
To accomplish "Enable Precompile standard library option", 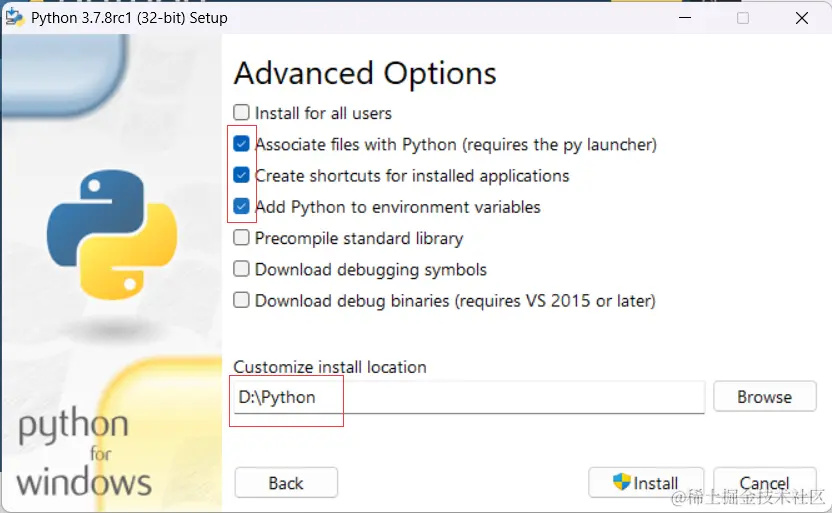I will pyautogui.click(x=241, y=238).
